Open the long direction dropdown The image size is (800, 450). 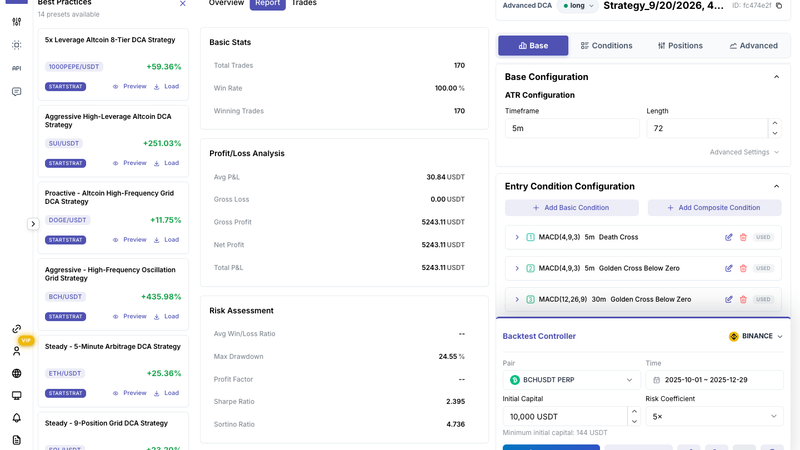coord(578,6)
